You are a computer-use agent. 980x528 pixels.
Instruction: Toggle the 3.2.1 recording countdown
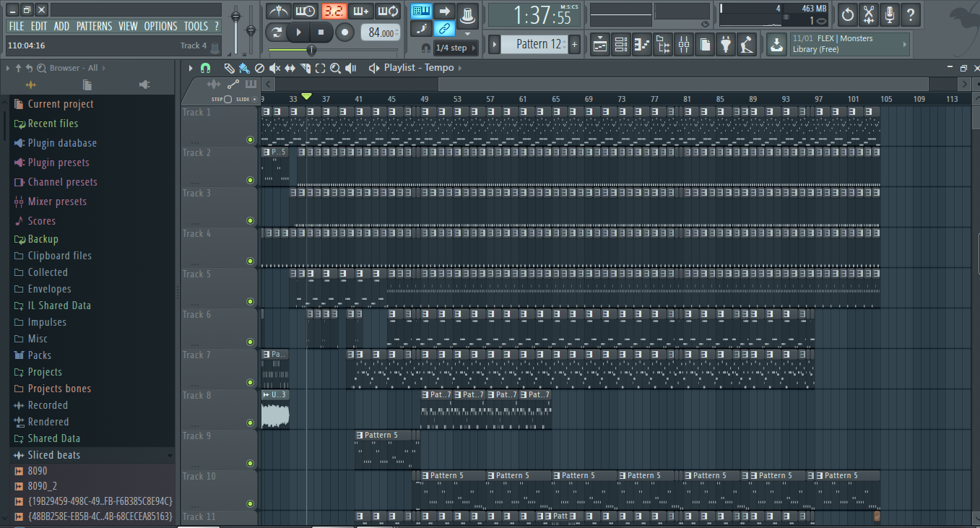(x=334, y=11)
